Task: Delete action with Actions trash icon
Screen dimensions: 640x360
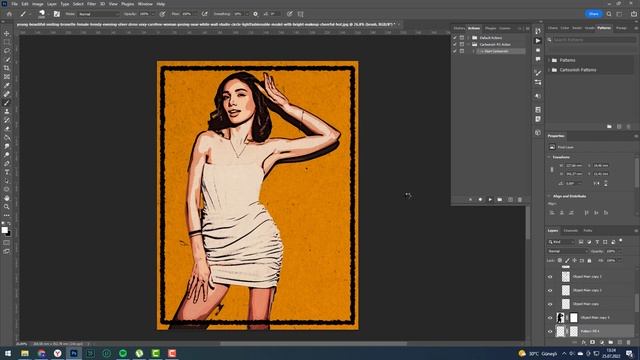Action: (x=520, y=200)
